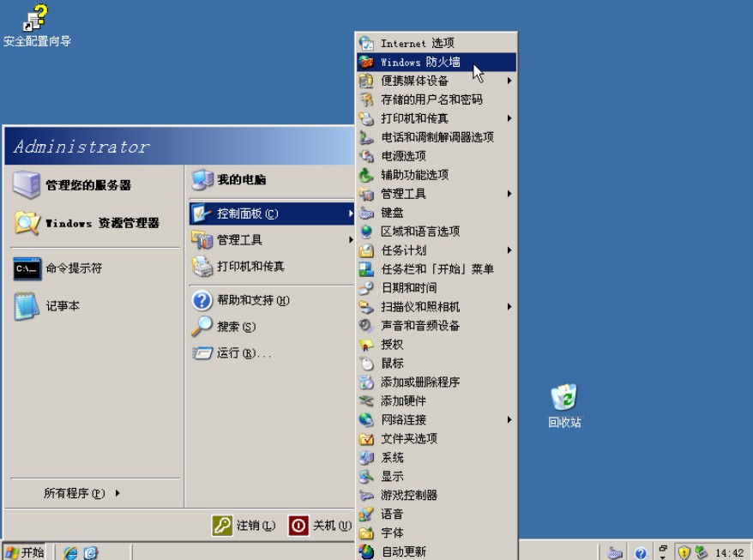Open 管理您的服务器 from the Start menu

(95, 185)
